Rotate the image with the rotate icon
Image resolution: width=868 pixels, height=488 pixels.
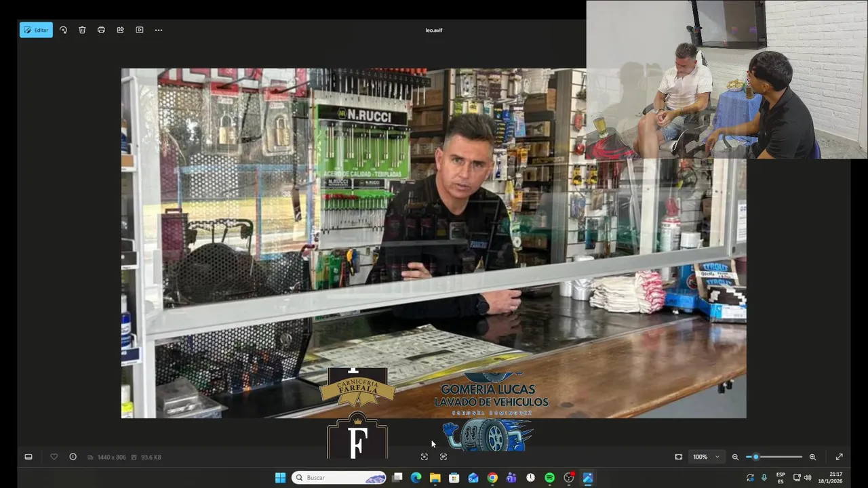[63, 30]
